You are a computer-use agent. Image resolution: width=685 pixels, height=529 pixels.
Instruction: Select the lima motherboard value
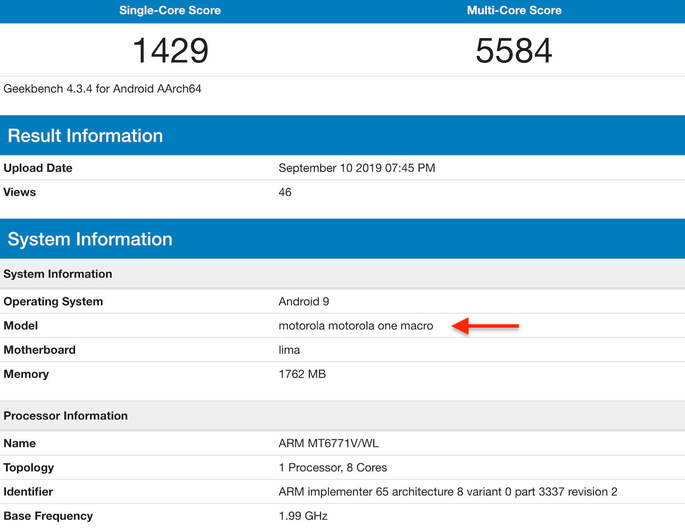pyautogui.click(x=289, y=350)
